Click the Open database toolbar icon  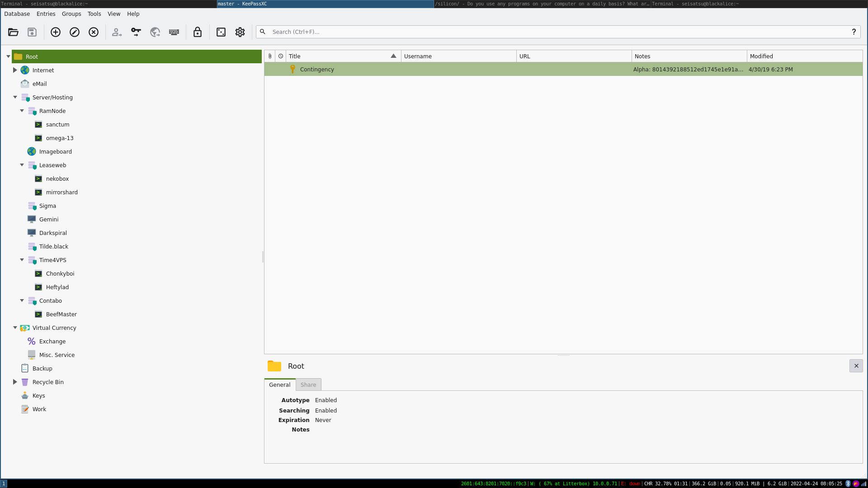(x=13, y=32)
